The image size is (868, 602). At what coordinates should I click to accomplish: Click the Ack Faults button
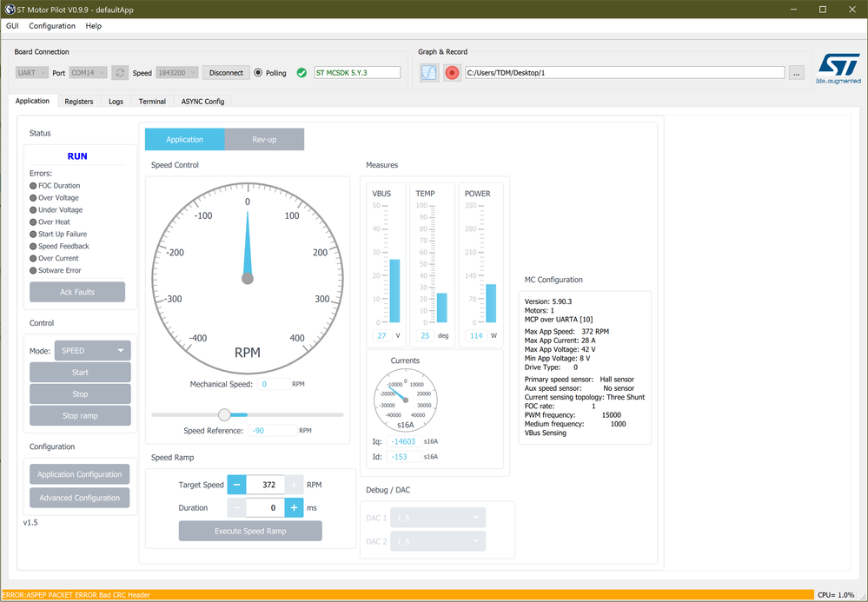point(77,292)
